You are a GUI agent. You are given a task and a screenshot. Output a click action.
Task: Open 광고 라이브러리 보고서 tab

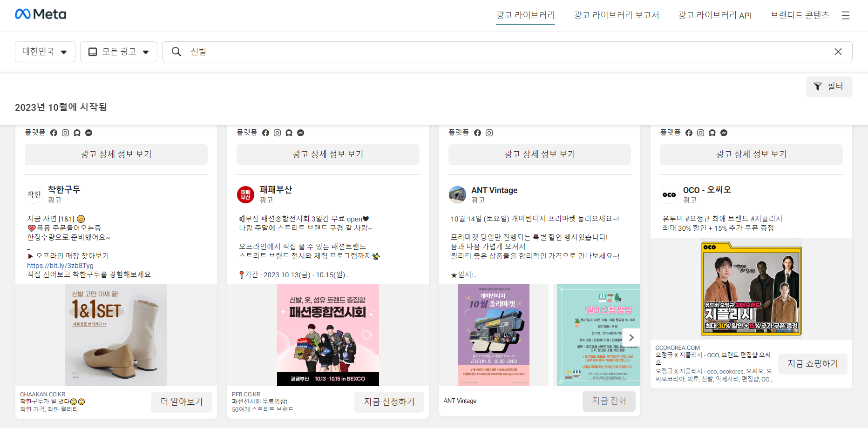[x=617, y=15]
